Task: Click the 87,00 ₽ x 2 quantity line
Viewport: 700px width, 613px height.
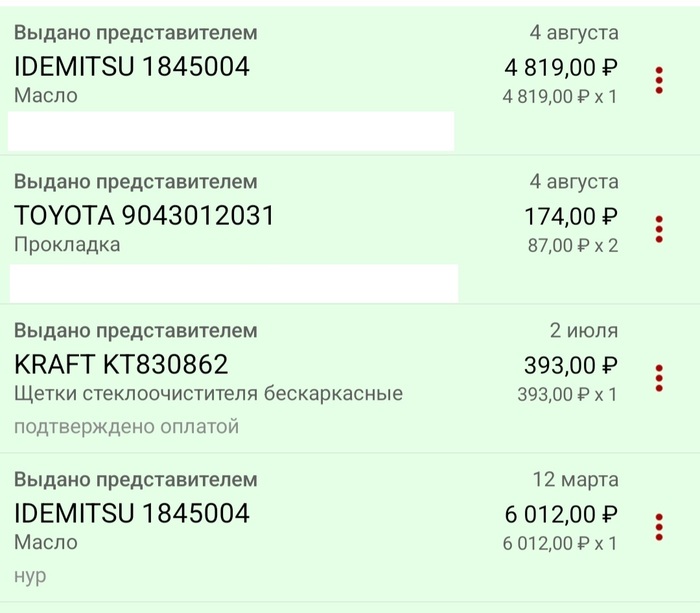Action: click(572, 245)
